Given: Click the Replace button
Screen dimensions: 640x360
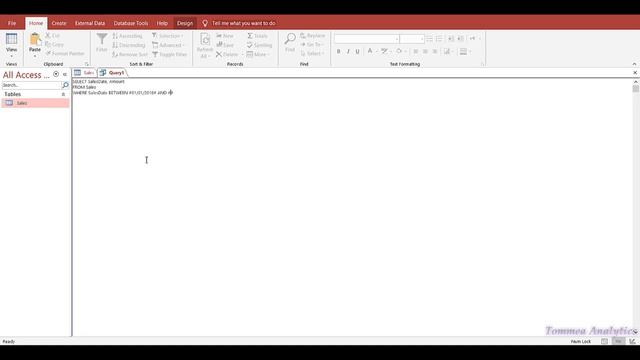Looking at the screenshot, I should pos(313,36).
